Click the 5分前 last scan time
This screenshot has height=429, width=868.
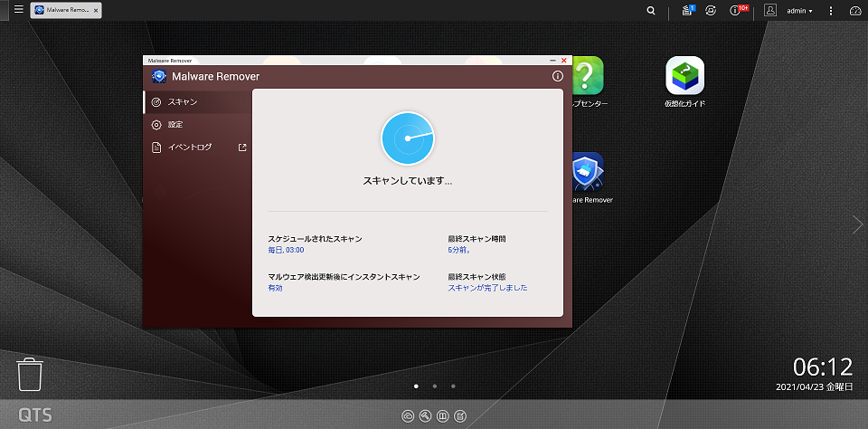[x=459, y=250]
